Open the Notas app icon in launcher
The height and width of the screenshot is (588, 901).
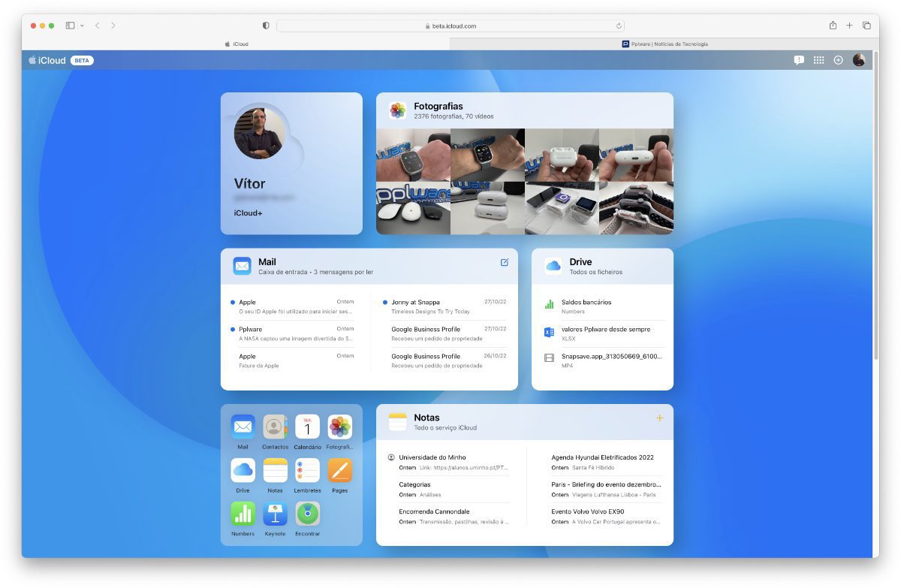(275, 470)
